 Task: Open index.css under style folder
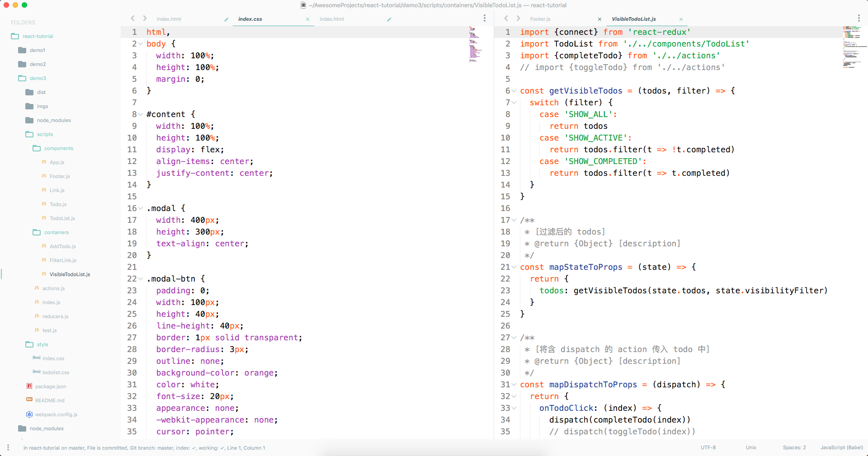pyautogui.click(x=53, y=358)
